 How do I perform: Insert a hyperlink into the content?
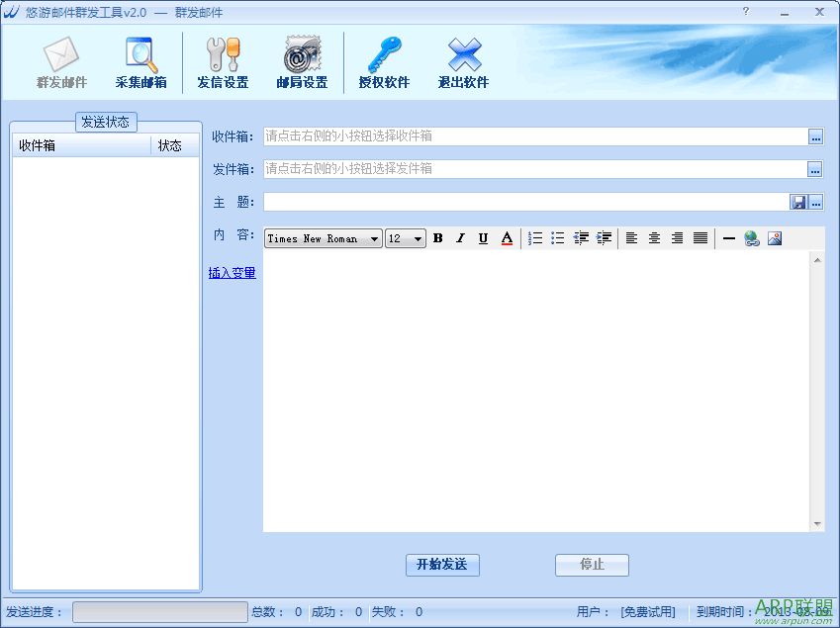(752, 238)
